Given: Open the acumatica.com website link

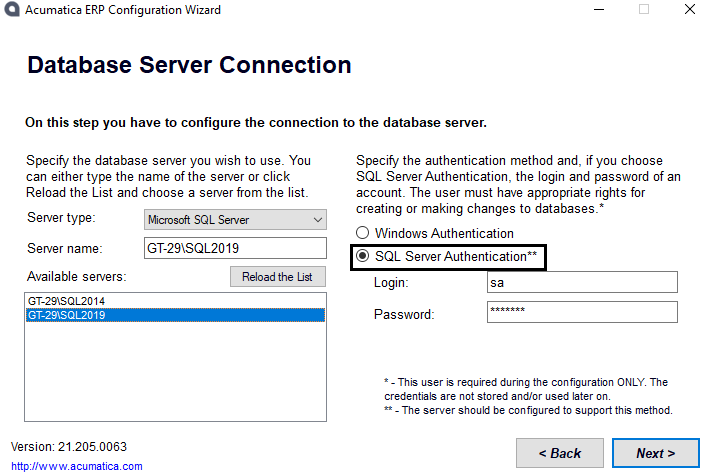Looking at the screenshot, I should [x=76, y=466].
